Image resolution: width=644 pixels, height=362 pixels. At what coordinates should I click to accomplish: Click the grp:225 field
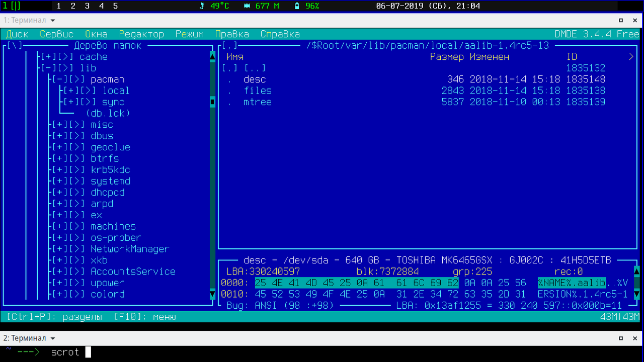472,271
